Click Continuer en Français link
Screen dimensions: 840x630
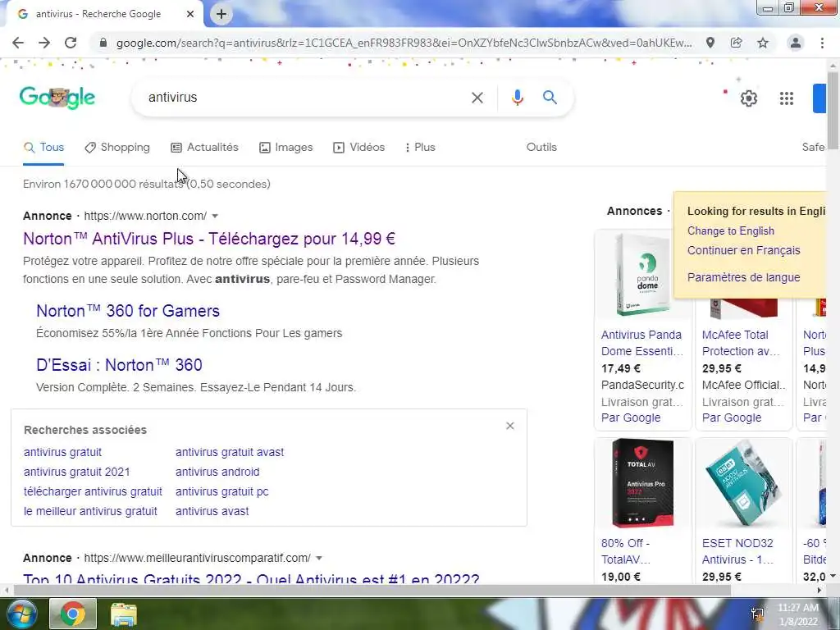[x=743, y=250]
